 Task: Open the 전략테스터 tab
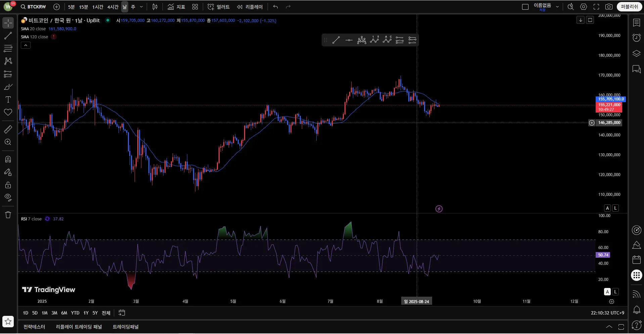point(34,327)
